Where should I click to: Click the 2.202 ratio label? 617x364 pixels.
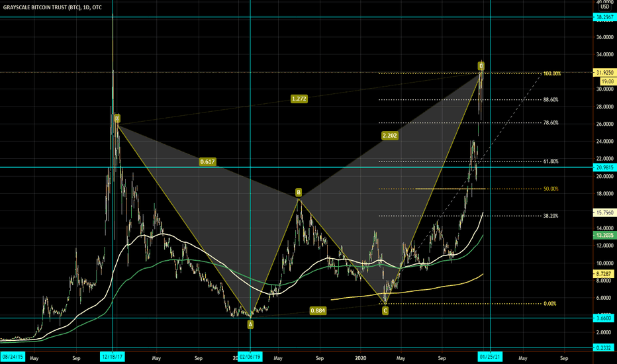pos(389,136)
